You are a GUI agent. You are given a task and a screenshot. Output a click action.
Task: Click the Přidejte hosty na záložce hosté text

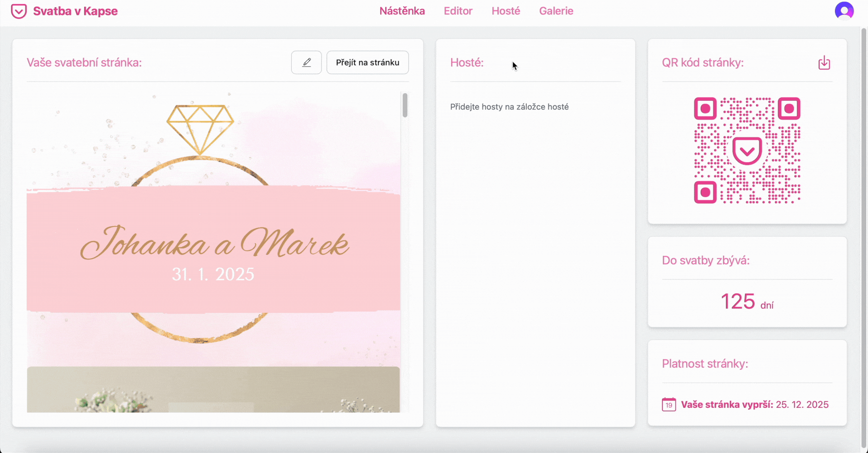point(509,107)
